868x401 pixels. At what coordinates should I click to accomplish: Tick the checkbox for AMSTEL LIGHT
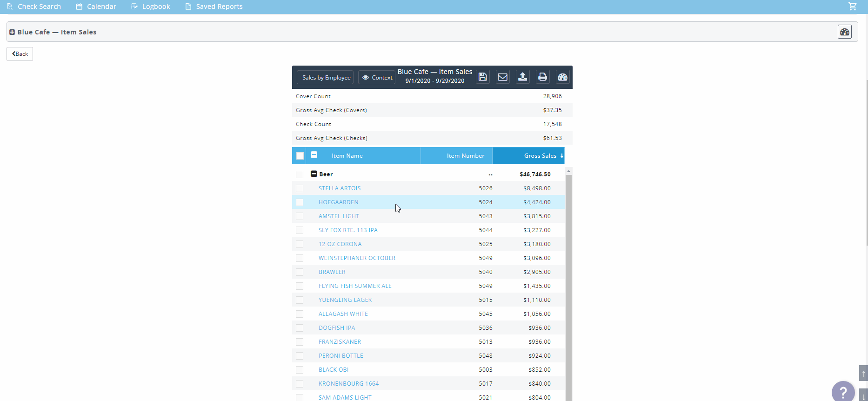coord(300,216)
